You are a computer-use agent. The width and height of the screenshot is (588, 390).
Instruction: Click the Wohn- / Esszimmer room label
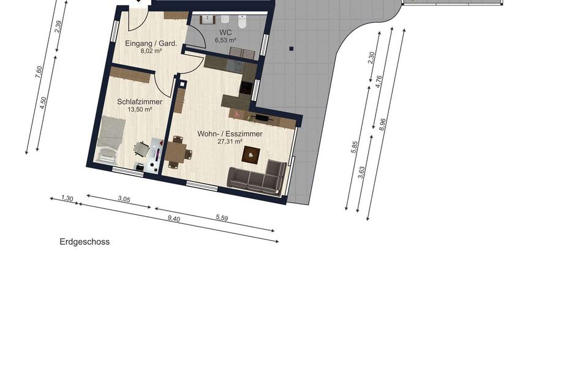click(230, 133)
